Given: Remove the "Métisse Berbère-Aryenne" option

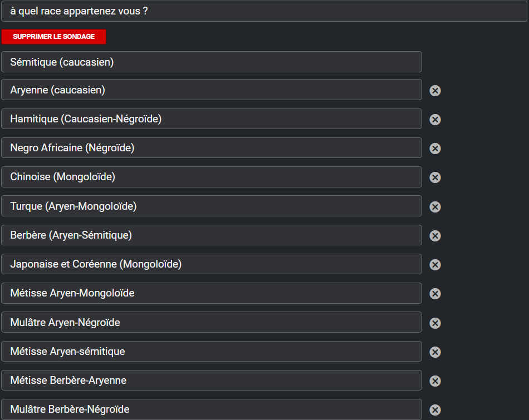Looking at the screenshot, I should click(x=435, y=381).
